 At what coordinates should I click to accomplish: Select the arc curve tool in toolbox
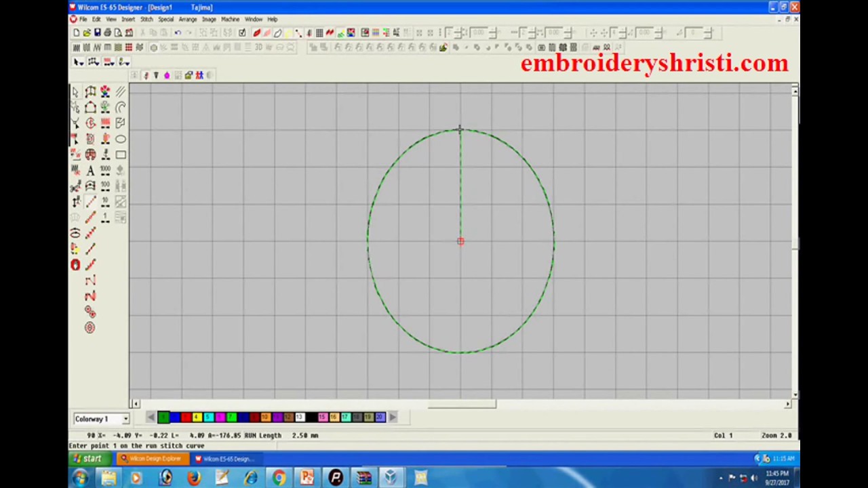pyautogui.click(x=121, y=106)
